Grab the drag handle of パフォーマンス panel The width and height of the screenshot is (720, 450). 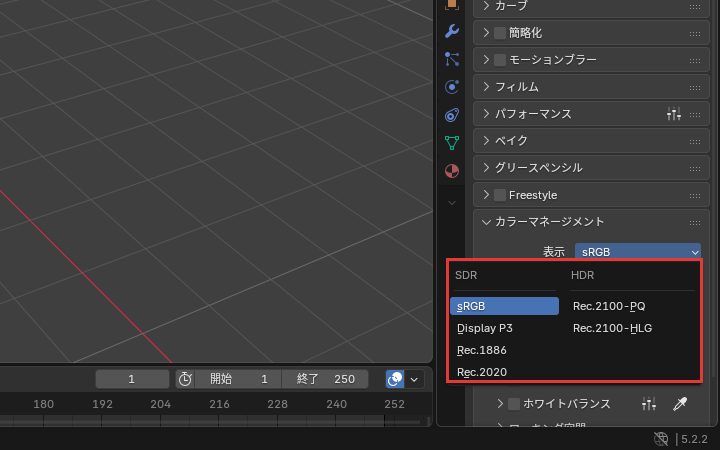click(695, 115)
